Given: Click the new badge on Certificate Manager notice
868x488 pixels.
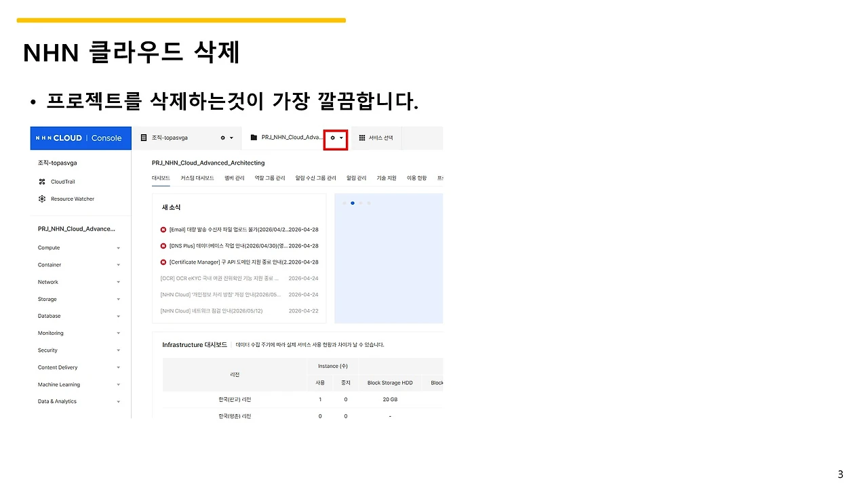Looking at the screenshot, I should tap(163, 262).
